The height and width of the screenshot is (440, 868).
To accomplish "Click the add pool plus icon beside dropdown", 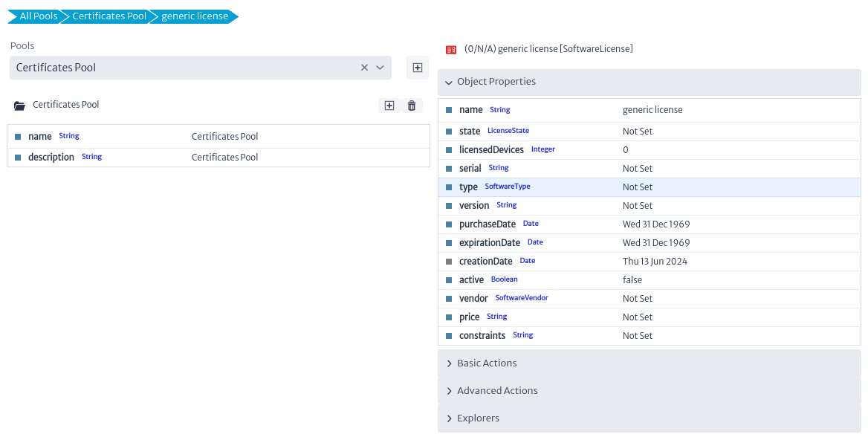I will 418,68.
